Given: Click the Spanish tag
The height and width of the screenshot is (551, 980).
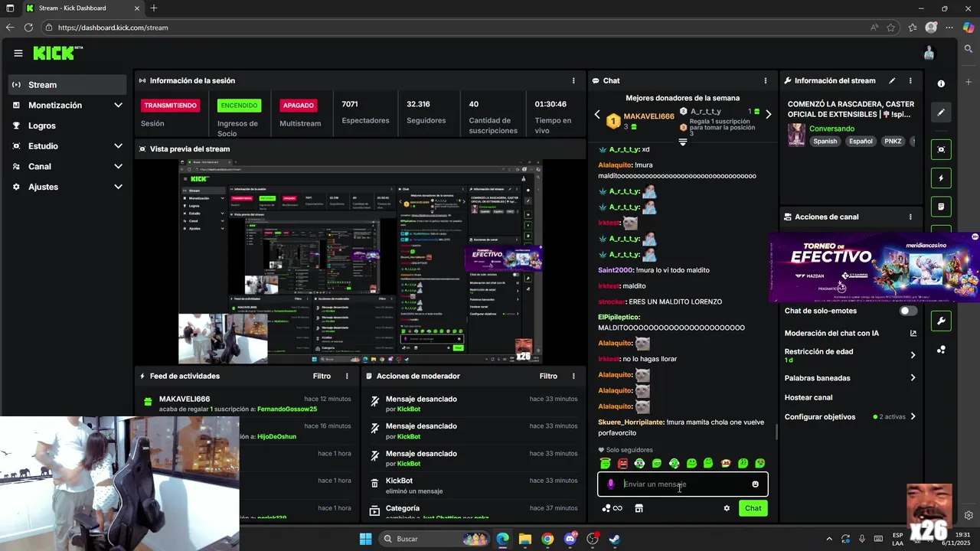Looking at the screenshot, I should tap(825, 141).
